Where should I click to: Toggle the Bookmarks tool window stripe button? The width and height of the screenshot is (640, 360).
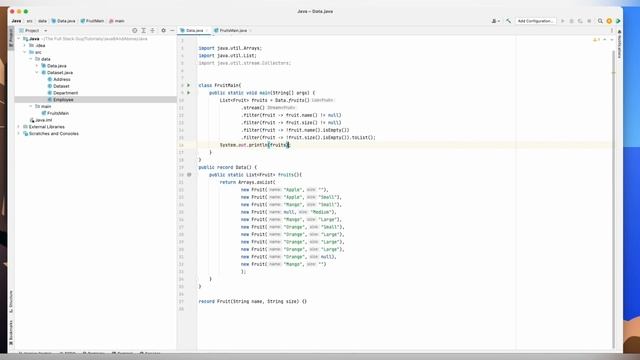[11, 332]
